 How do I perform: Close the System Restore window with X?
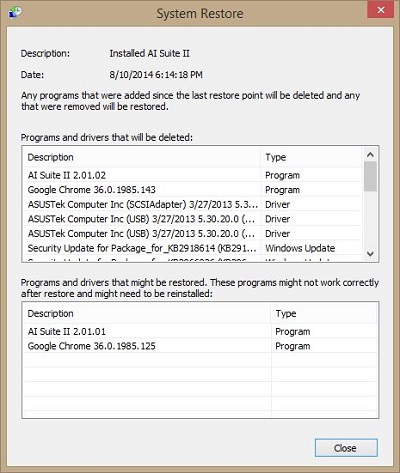click(381, 10)
